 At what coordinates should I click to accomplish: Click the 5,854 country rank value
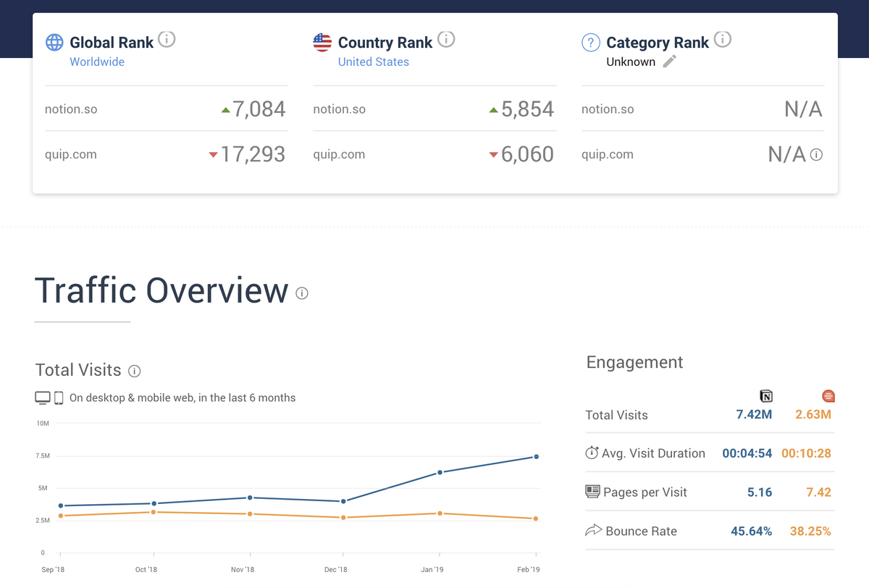527,109
